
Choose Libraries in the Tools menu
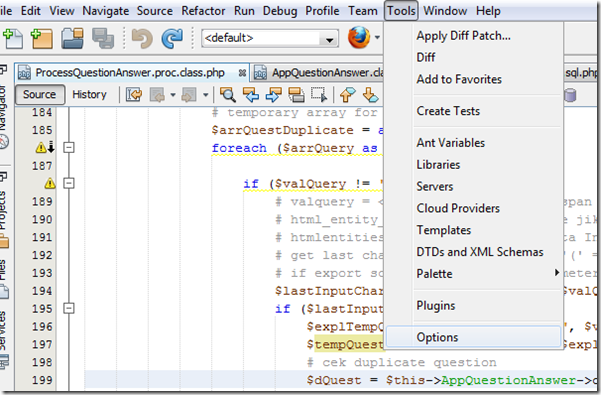[x=474, y=164]
